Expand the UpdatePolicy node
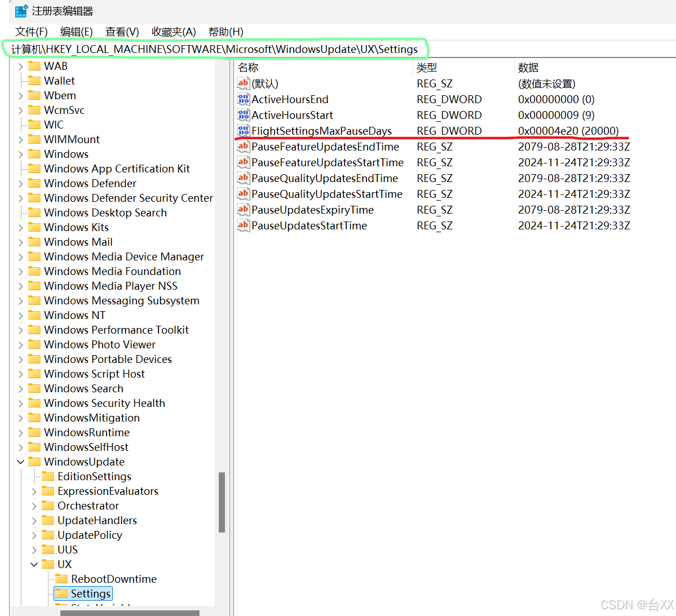 pos(34,535)
